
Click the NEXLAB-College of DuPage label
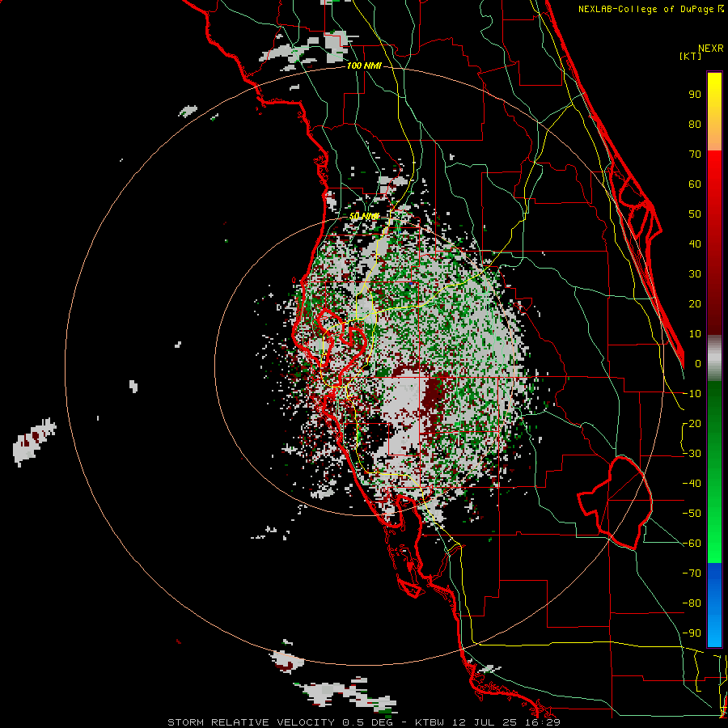click(647, 9)
